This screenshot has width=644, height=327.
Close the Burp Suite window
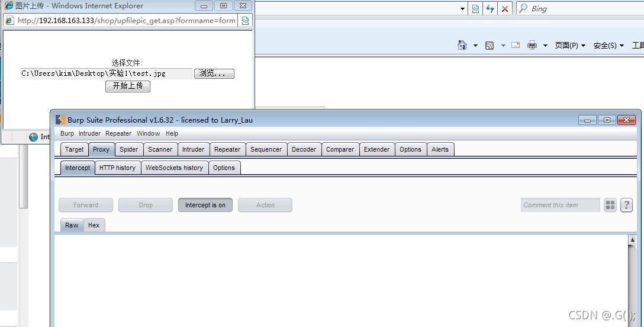click(626, 120)
